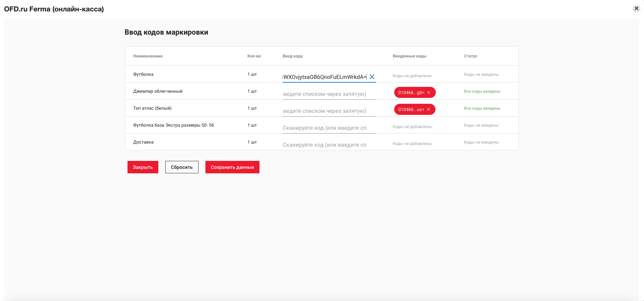Select the Доставка item name
Screen dimensions: 644x301
tap(143, 142)
